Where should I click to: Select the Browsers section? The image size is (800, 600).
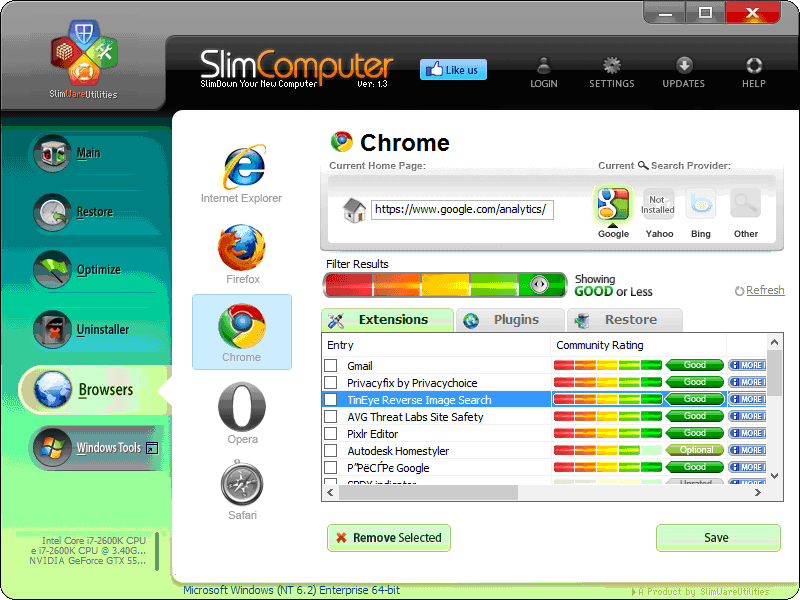94,389
